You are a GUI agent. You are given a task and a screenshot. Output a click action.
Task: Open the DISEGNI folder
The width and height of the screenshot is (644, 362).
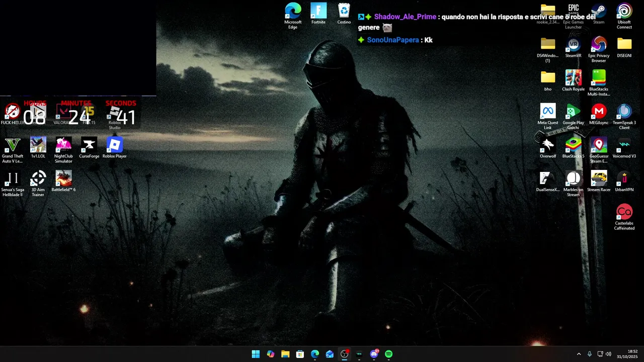point(624,47)
